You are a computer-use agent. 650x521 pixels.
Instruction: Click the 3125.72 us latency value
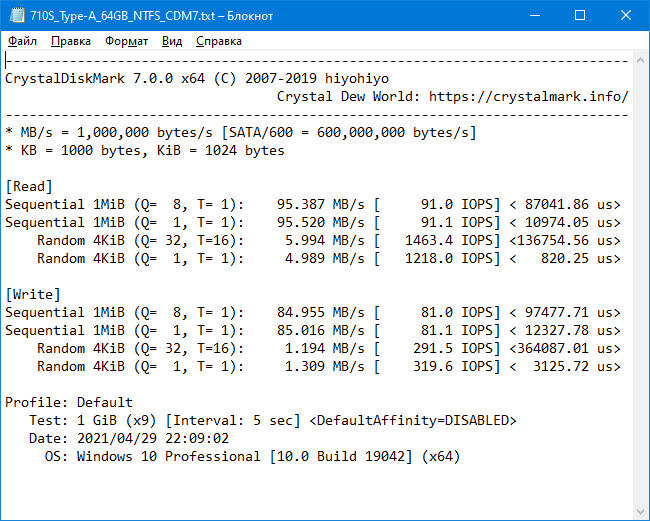point(572,366)
